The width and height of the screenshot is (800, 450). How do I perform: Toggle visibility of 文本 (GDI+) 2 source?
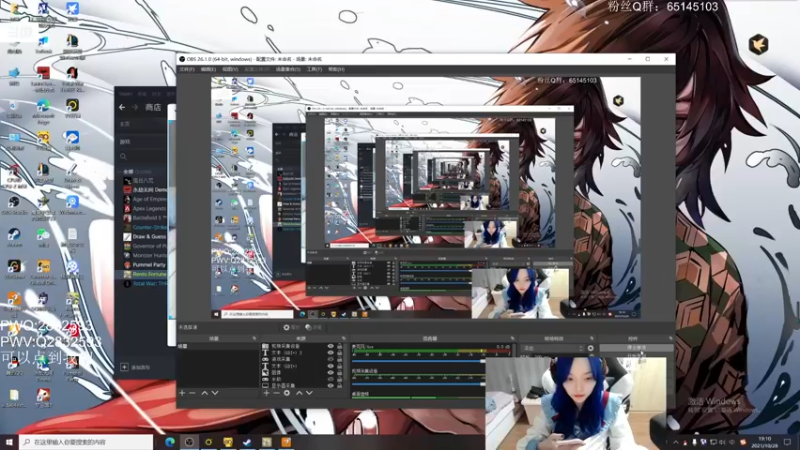[331, 353]
